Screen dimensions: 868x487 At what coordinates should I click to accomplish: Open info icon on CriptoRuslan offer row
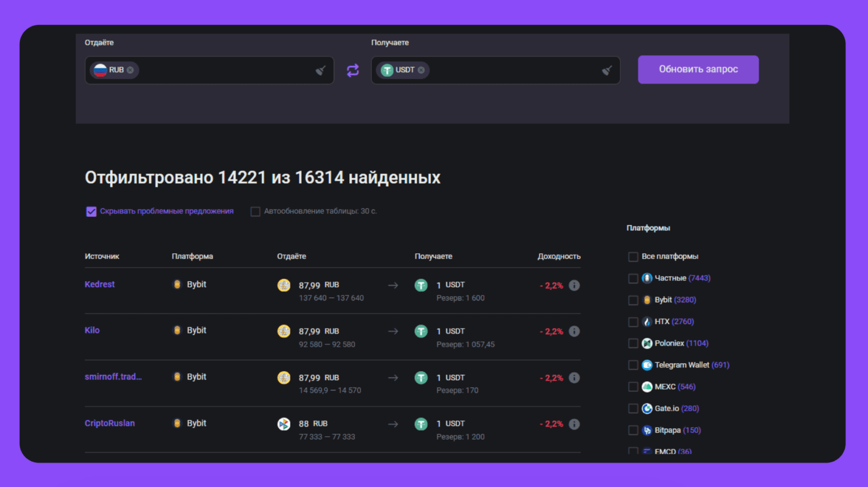pyautogui.click(x=574, y=424)
